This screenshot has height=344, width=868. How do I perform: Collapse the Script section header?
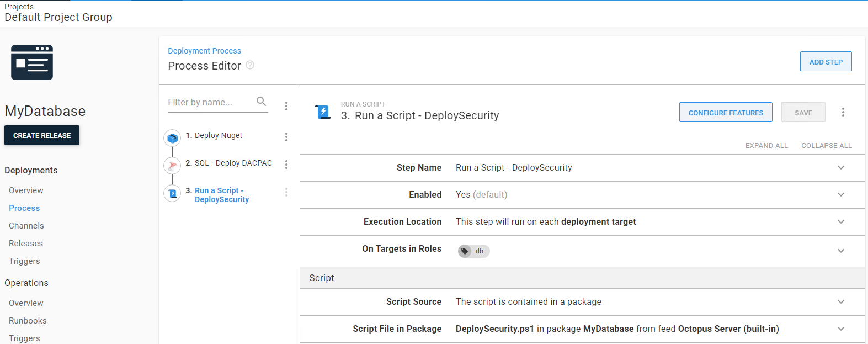(x=582, y=278)
